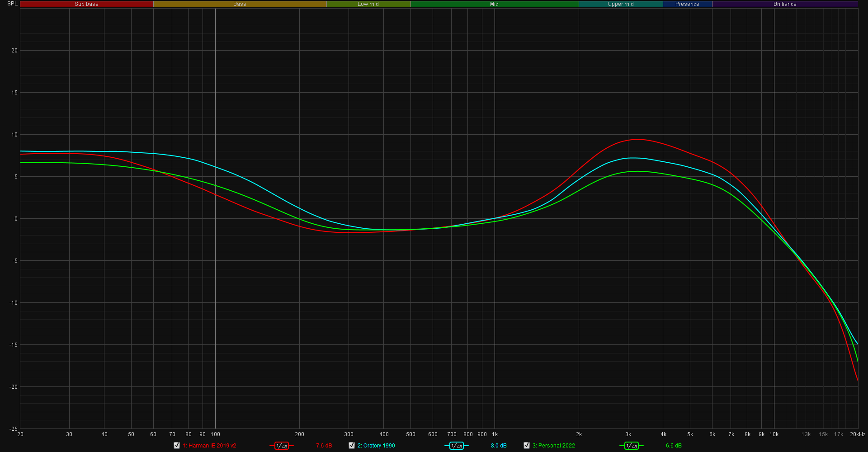The height and width of the screenshot is (452, 868).
Task: Click the Bass frequency band
Action: click(240, 4)
